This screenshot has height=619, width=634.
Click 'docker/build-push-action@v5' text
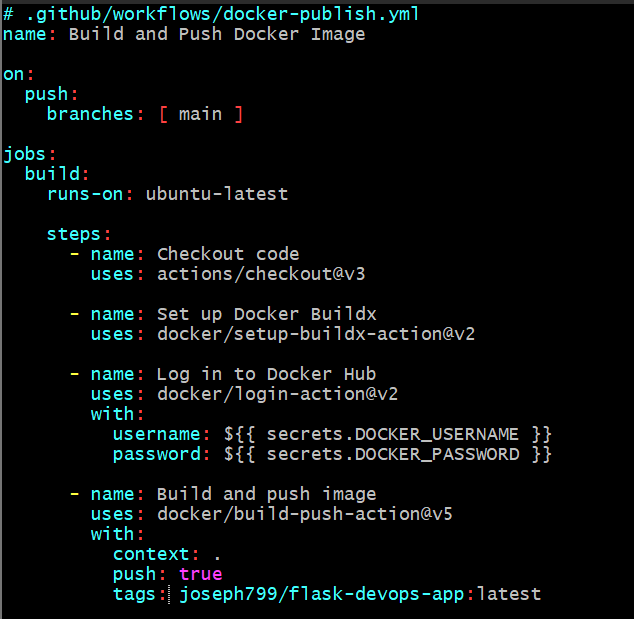(305, 514)
